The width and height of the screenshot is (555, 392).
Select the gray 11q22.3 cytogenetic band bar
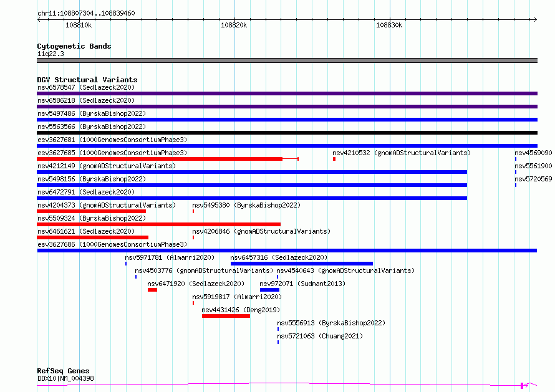pos(287,60)
